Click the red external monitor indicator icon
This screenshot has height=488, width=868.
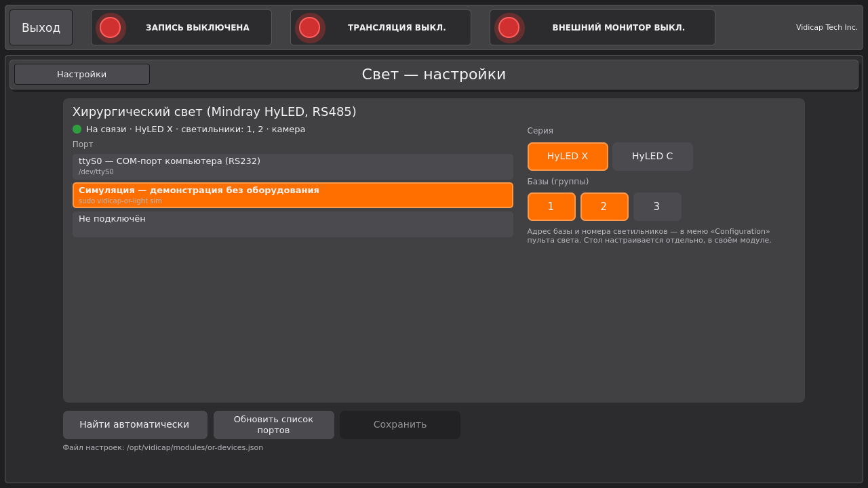point(509,28)
